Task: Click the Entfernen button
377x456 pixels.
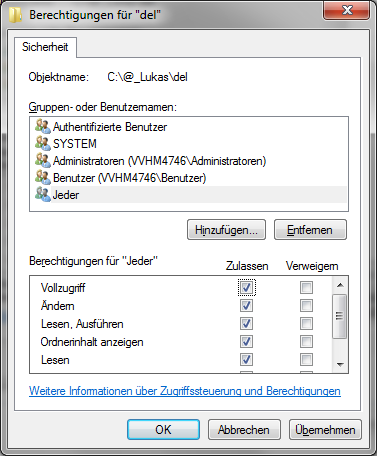Action: (310, 230)
